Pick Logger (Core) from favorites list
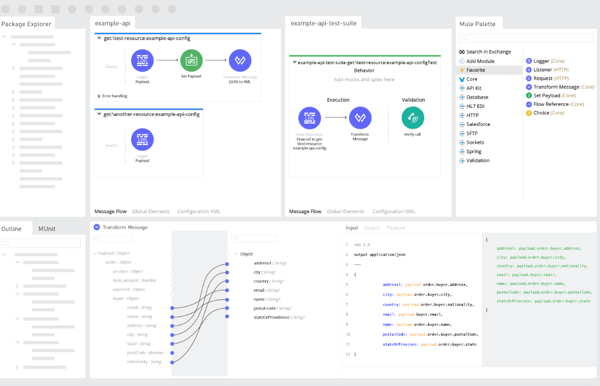This screenshot has width=600, height=386. pyautogui.click(x=545, y=61)
